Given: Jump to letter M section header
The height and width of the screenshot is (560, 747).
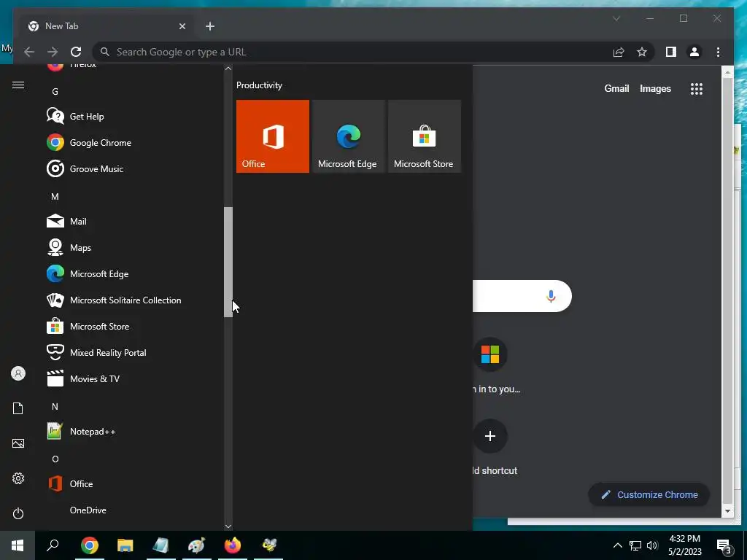Looking at the screenshot, I should (55, 197).
